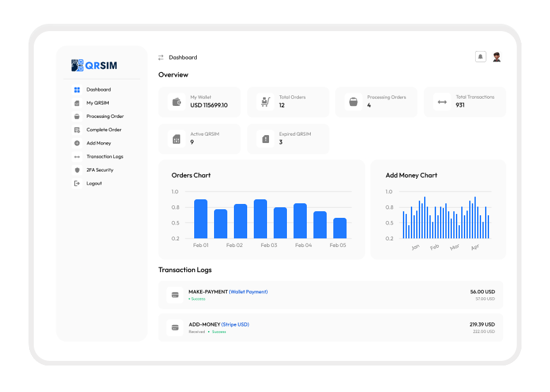Click the Active QRSIM SIM card icon

176,139
